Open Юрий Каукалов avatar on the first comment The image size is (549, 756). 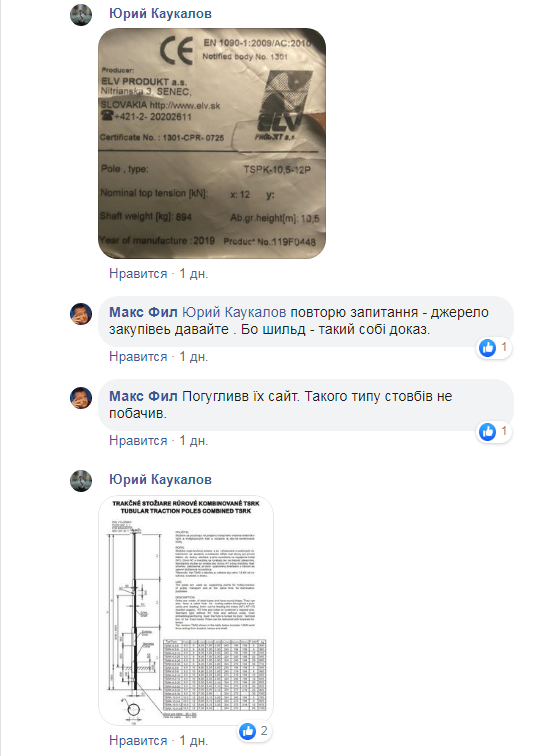click(x=81, y=14)
